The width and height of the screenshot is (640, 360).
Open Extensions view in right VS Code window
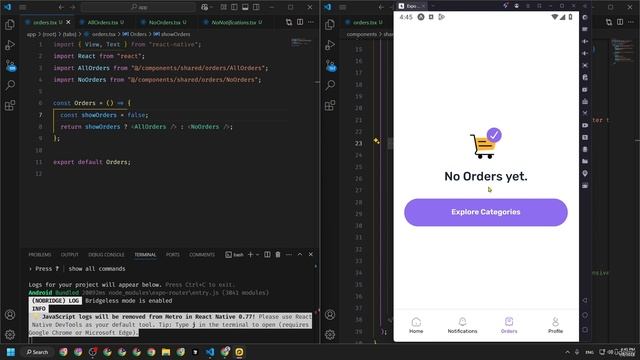[330, 105]
